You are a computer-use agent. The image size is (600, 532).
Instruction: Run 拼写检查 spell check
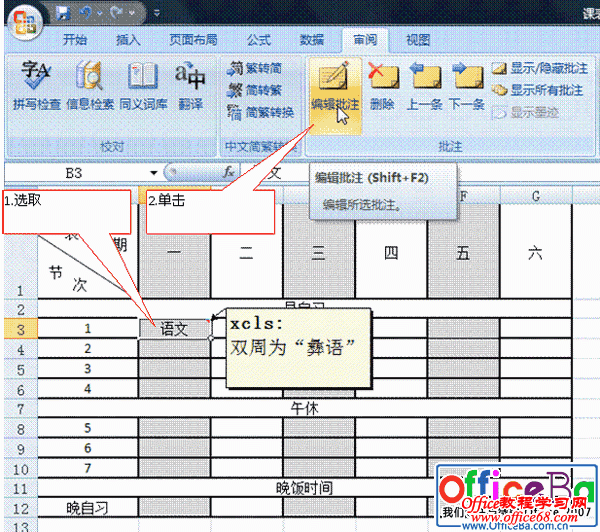(x=37, y=86)
